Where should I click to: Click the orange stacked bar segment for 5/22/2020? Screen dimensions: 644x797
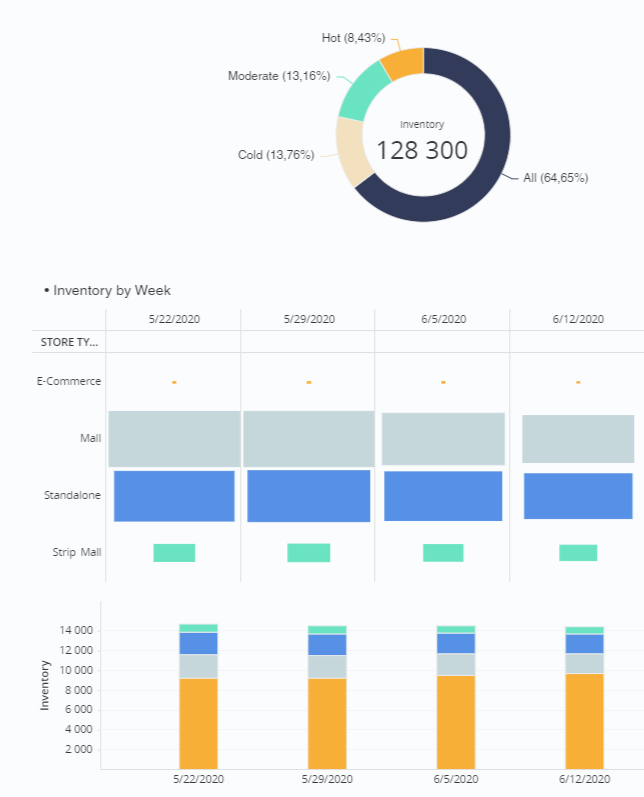coord(198,722)
